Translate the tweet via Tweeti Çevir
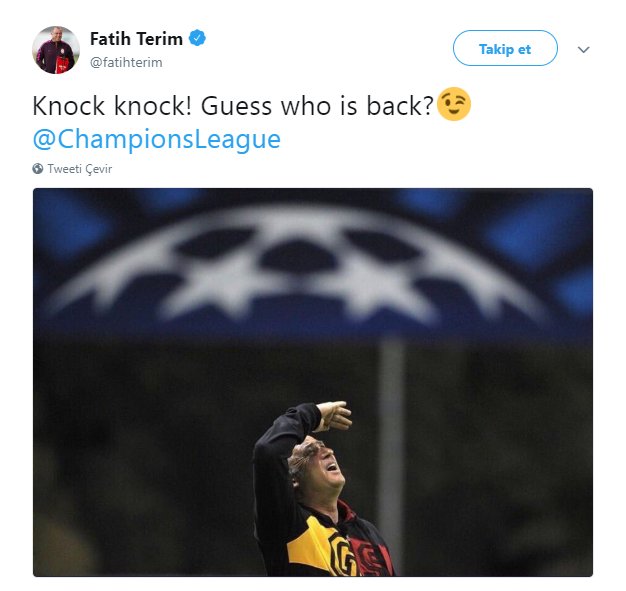The width and height of the screenshot is (626, 591). [x=80, y=169]
